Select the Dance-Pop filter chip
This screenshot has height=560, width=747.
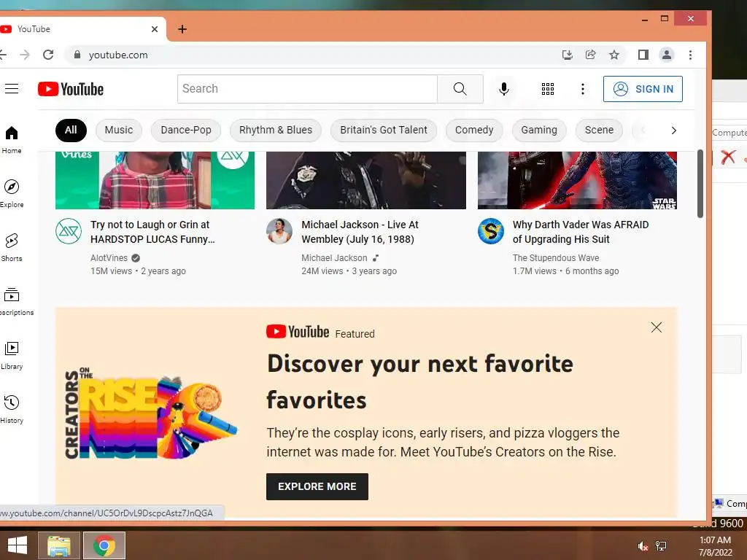click(186, 130)
